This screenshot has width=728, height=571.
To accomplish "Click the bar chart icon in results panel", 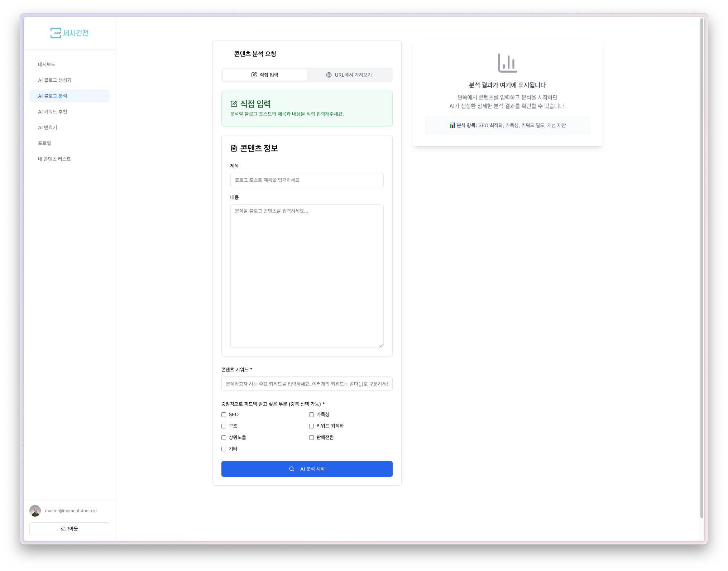I will click(x=507, y=63).
